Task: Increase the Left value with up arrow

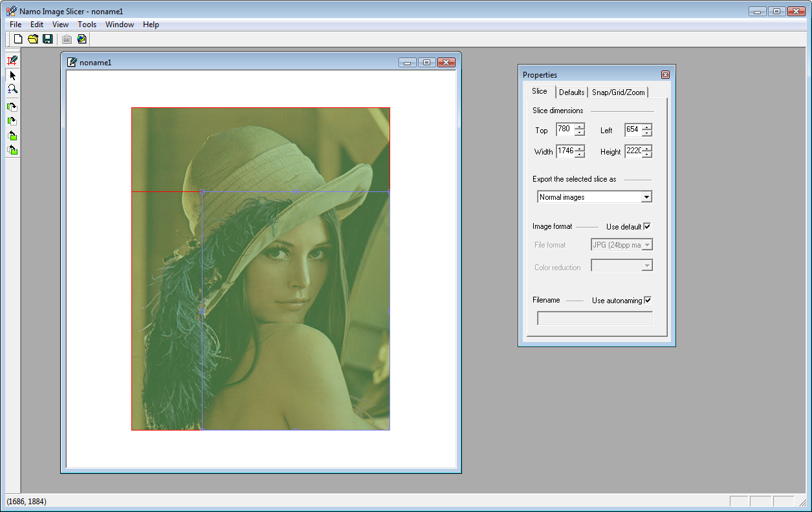Action: pyautogui.click(x=647, y=127)
